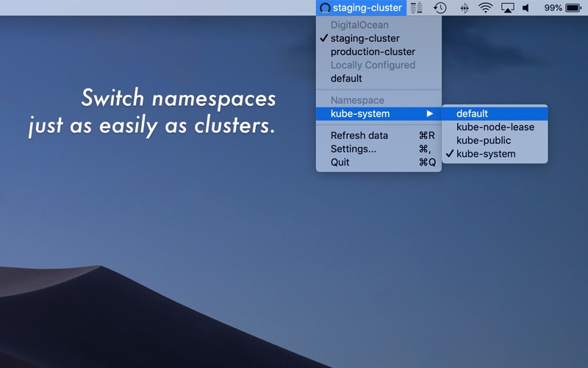Expand the kube-system namespace submenu
The image size is (588, 368).
tap(379, 114)
